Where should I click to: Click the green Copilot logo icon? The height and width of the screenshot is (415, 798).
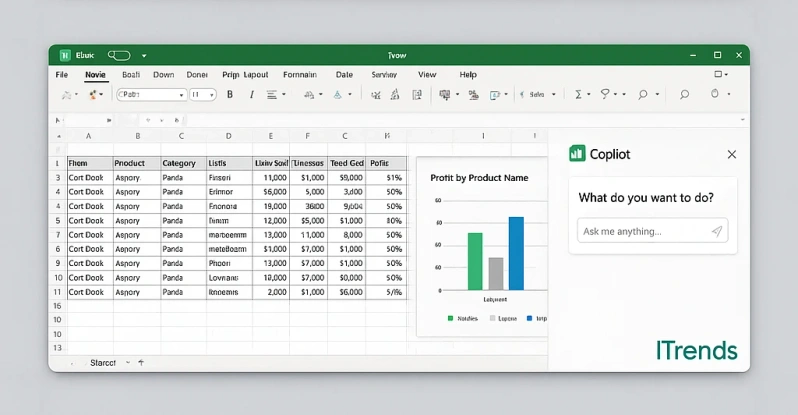click(x=576, y=154)
